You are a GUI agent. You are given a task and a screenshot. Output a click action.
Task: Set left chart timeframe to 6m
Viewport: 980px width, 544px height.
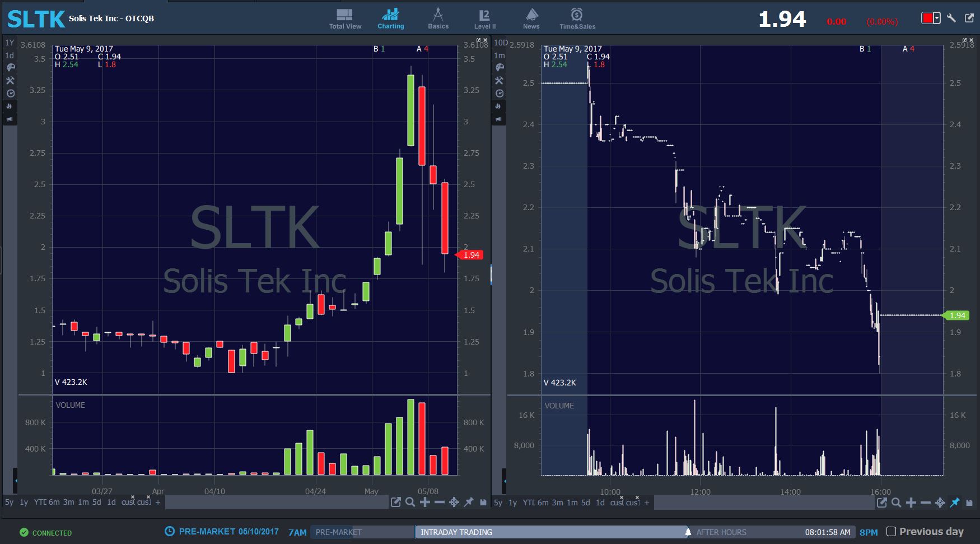54,502
